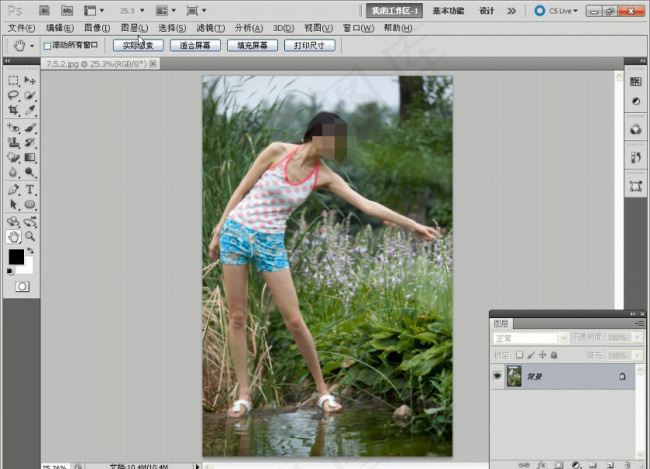Click the 适合屏幕 button
The width and height of the screenshot is (650, 469).
[x=195, y=45]
